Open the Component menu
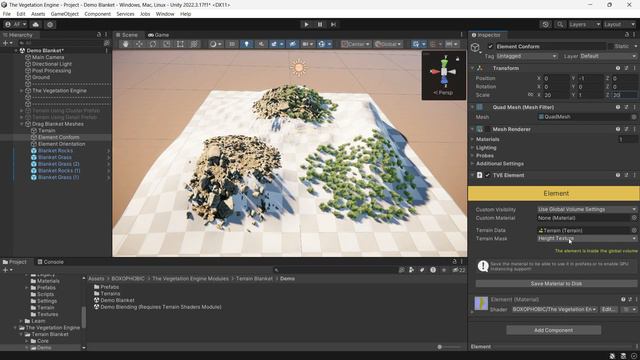 (x=98, y=14)
